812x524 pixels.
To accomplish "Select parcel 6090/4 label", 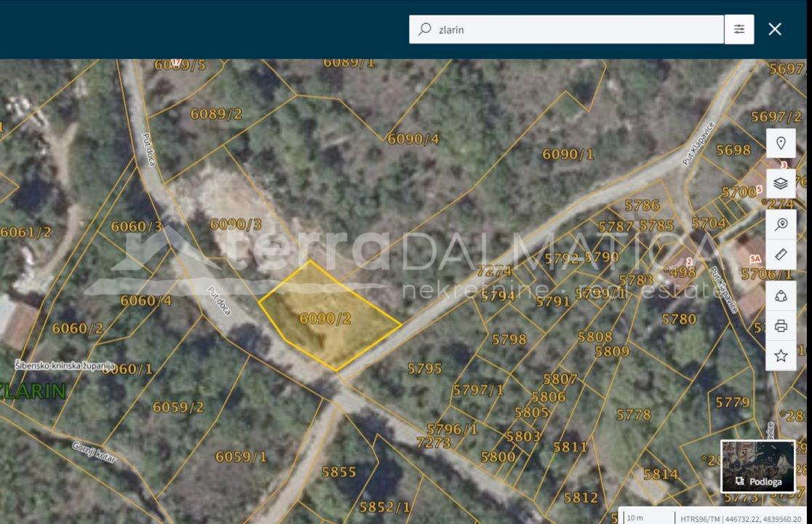I will [413, 139].
